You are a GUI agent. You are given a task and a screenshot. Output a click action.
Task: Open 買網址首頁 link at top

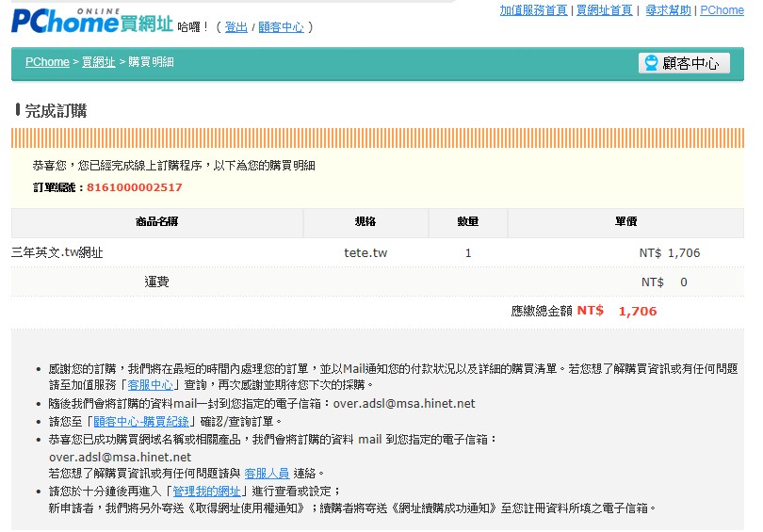coord(605,10)
